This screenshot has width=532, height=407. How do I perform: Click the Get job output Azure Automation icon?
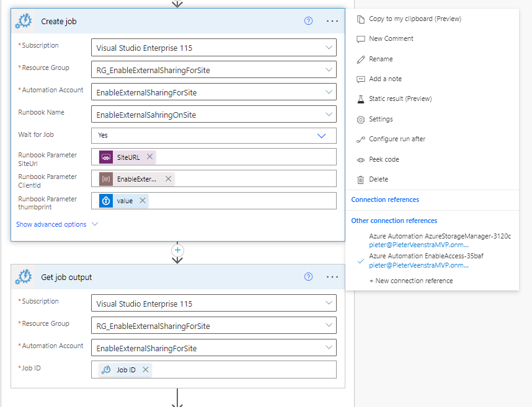(x=24, y=277)
